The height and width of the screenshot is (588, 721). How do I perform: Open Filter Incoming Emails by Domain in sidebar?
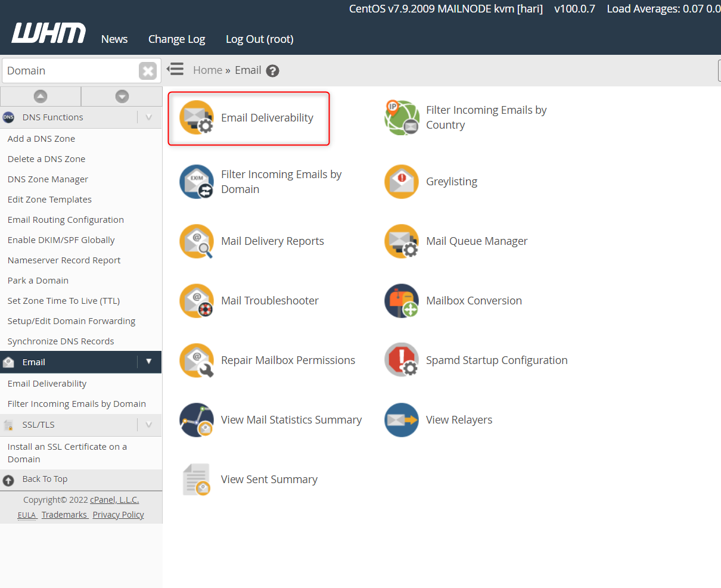coord(76,404)
